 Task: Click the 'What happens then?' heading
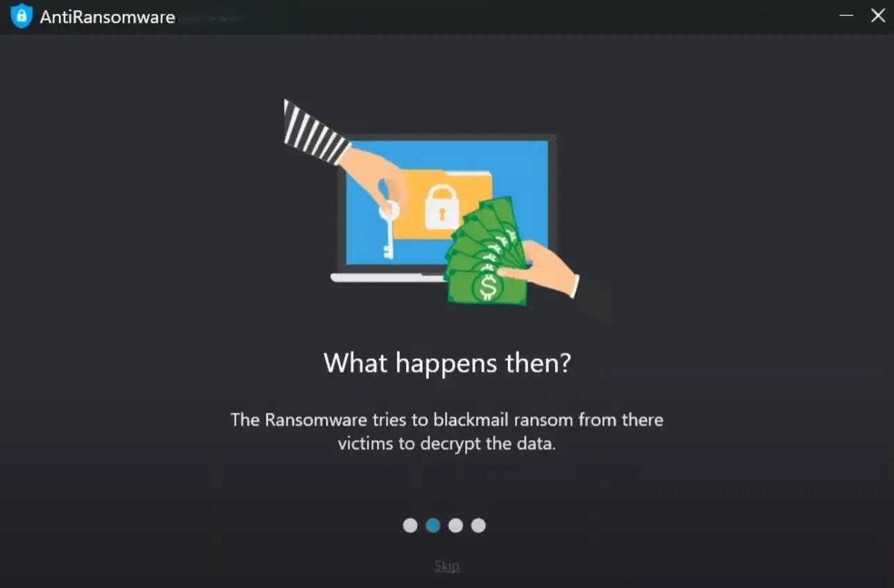[x=447, y=363]
